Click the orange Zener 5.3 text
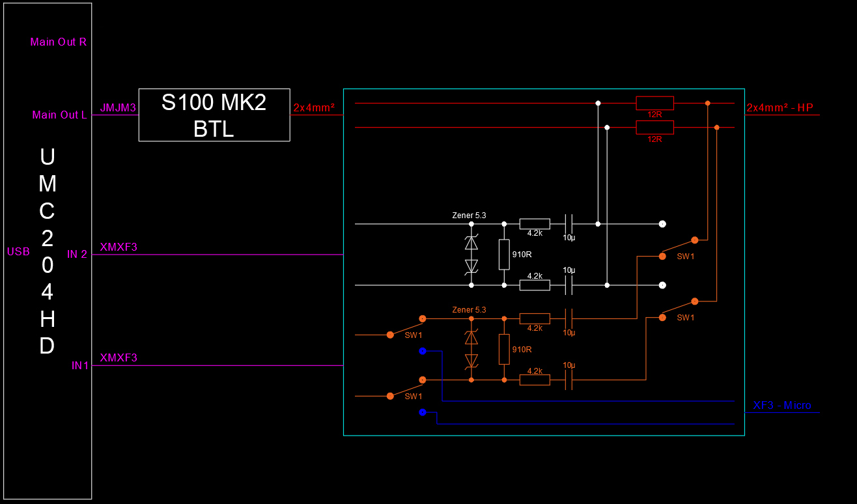857x504 pixels. [469, 310]
